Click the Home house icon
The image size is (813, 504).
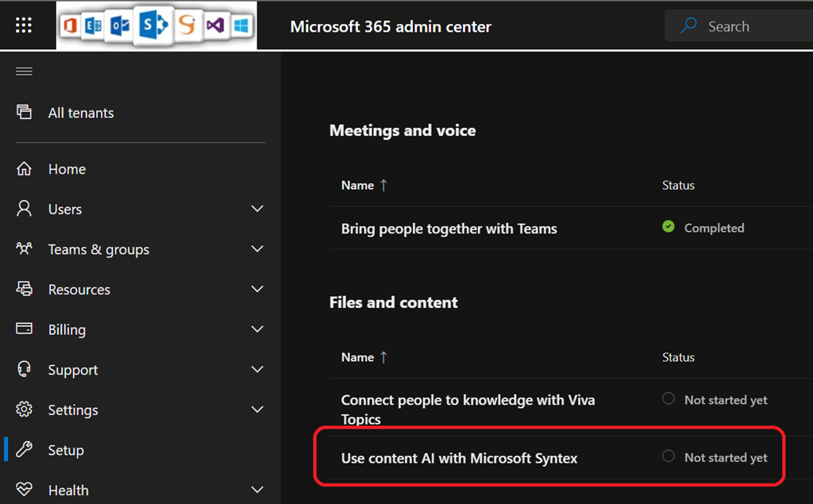point(24,169)
